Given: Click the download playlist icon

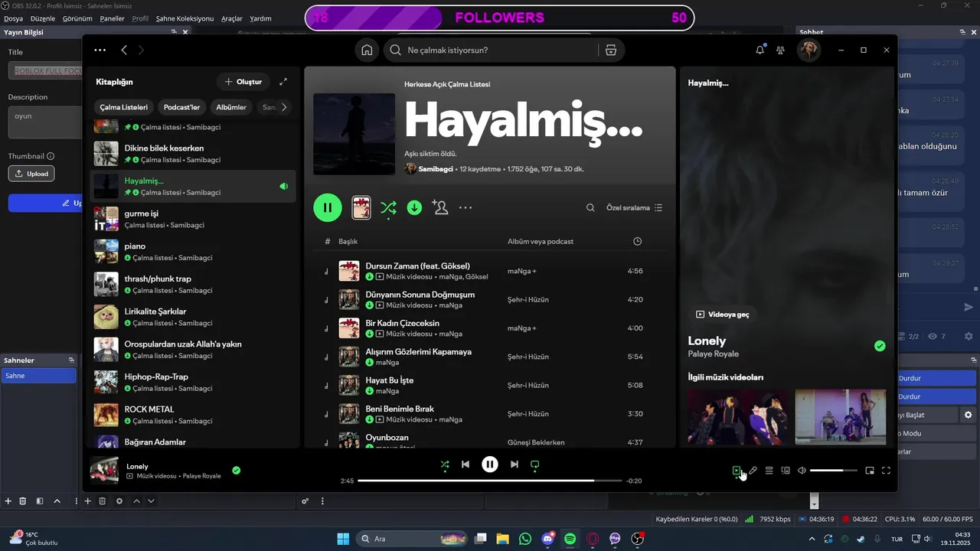Looking at the screenshot, I should (414, 207).
